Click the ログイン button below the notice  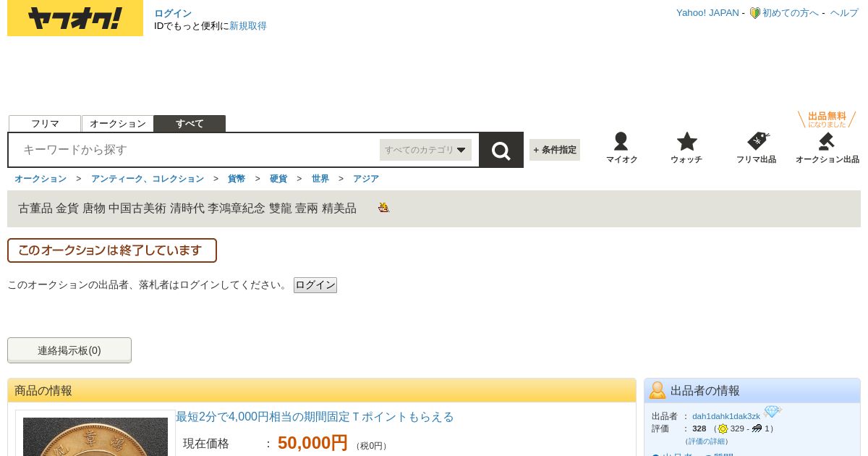[315, 285]
